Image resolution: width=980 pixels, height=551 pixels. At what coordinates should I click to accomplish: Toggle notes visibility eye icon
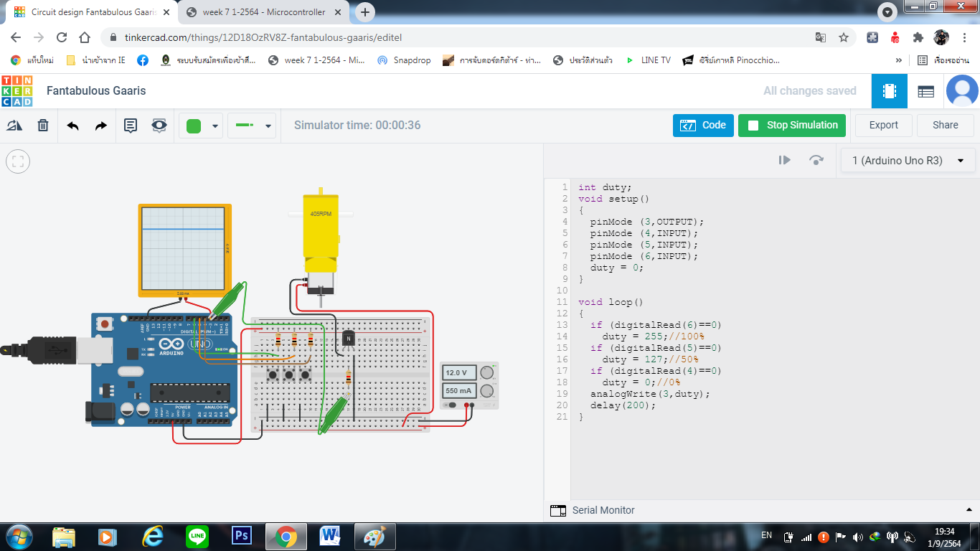(x=159, y=126)
